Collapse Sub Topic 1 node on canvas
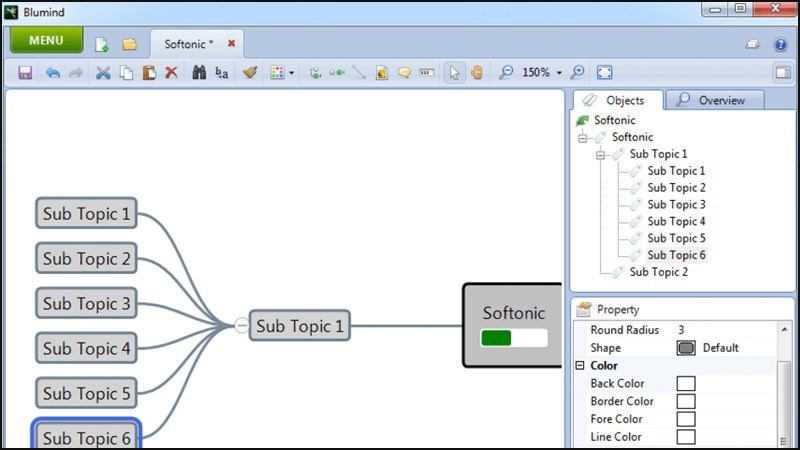 [241, 326]
